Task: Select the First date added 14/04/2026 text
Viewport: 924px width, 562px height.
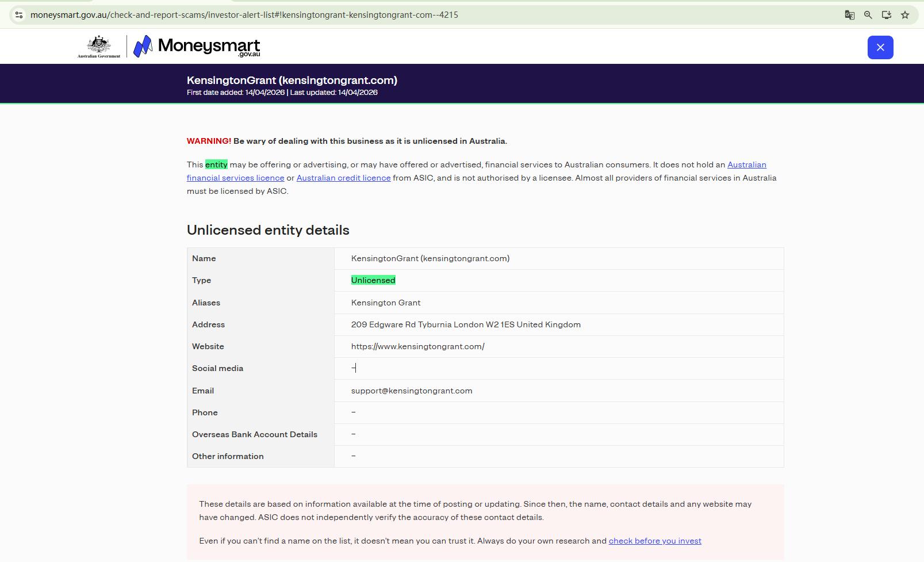Action: click(x=236, y=93)
